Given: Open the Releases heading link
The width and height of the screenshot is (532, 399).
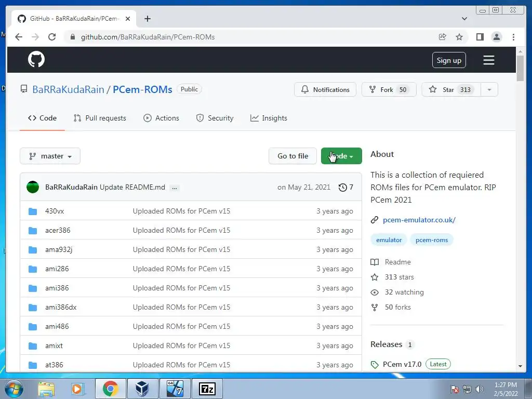Looking at the screenshot, I should tap(387, 344).
